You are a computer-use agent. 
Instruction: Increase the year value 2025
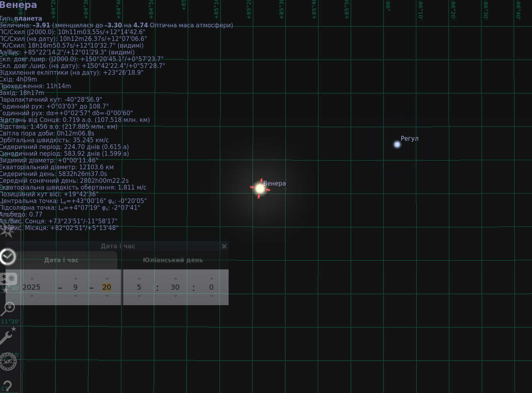(x=32, y=279)
